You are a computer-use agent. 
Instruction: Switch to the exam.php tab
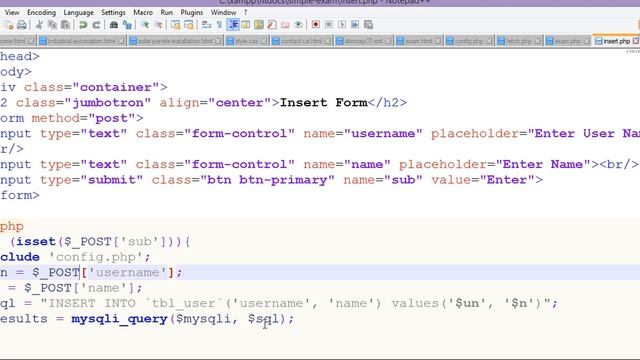(x=567, y=41)
